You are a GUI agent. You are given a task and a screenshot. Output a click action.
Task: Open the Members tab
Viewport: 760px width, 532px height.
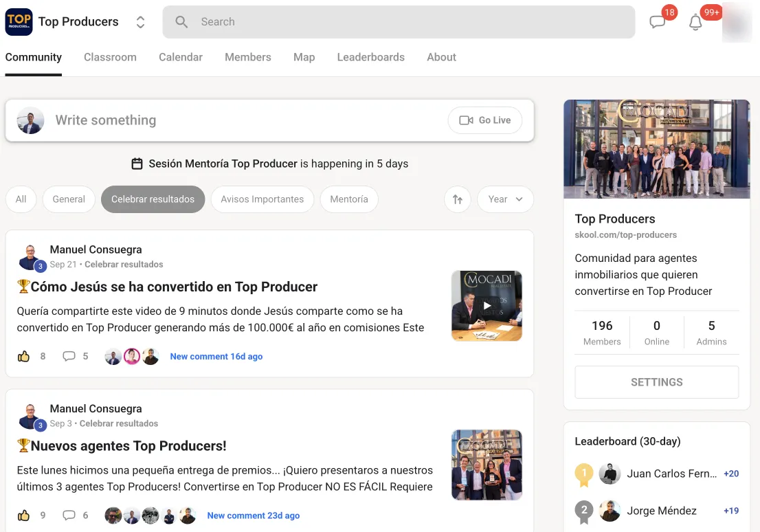[247, 57]
